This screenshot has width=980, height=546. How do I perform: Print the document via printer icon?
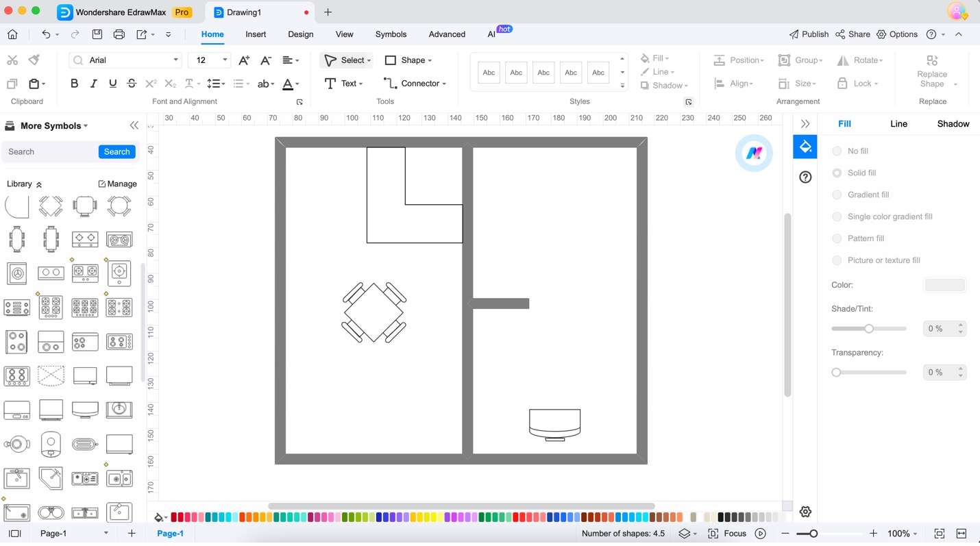[119, 34]
